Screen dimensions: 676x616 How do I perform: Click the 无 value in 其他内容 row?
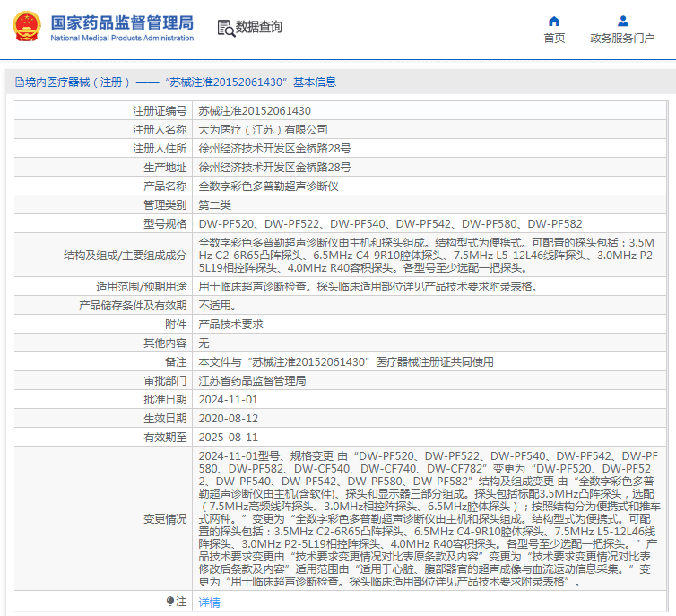point(204,343)
